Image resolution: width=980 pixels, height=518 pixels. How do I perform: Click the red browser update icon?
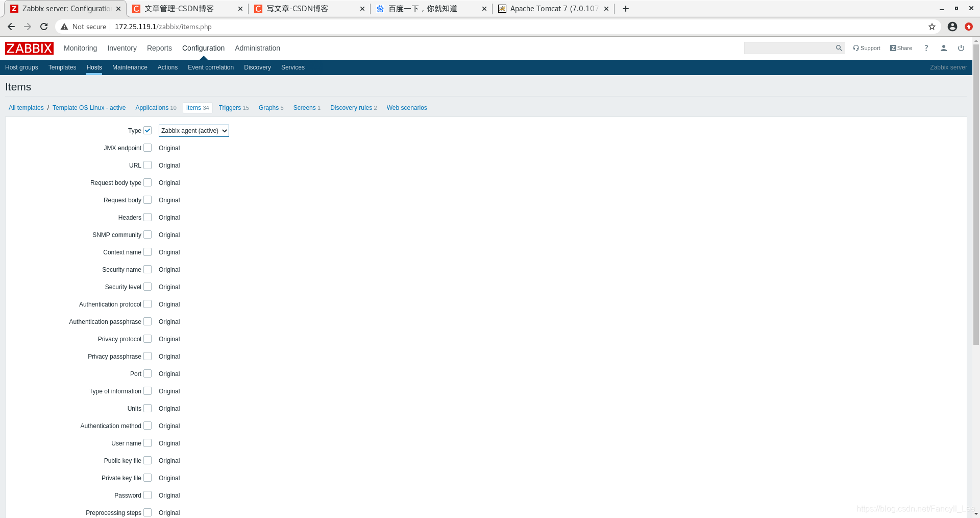[x=969, y=27]
